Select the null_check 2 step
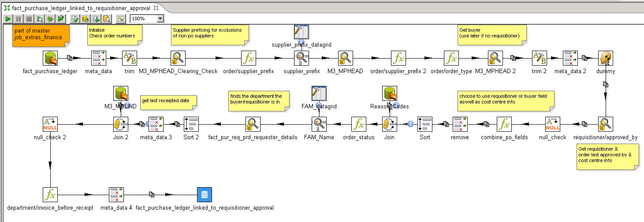The width and height of the screenshot is (644, 222). click(x=50, y=124)
